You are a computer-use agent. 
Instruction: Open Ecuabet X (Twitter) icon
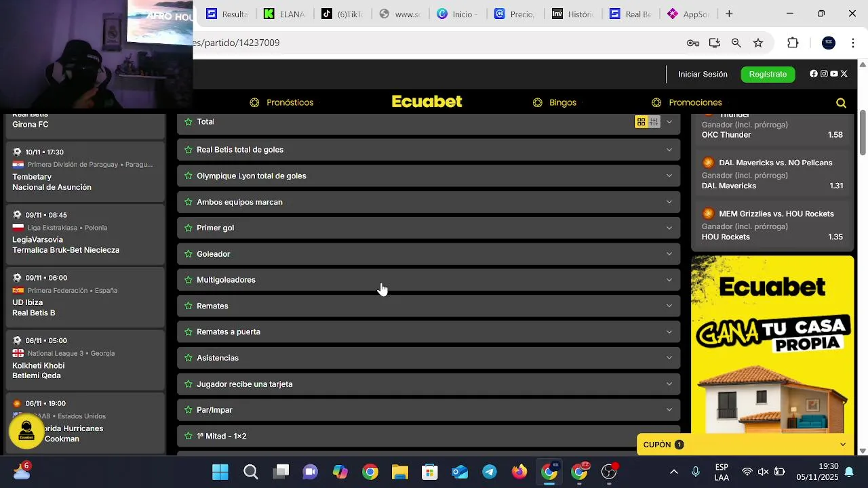click(844, 74)
